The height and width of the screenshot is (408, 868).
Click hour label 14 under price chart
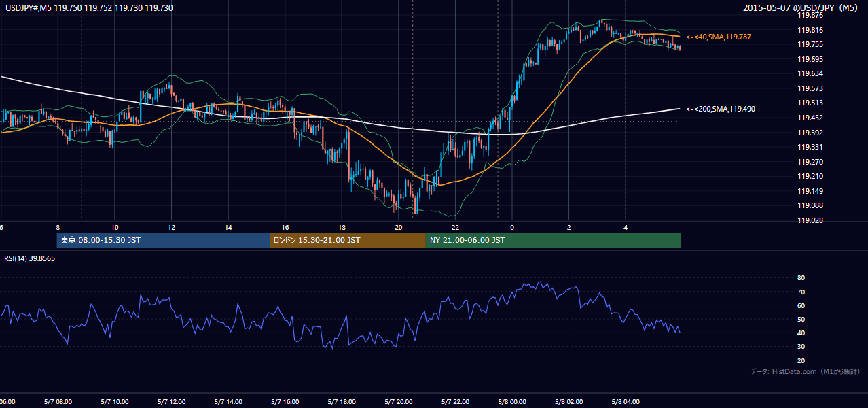(228, 227)
